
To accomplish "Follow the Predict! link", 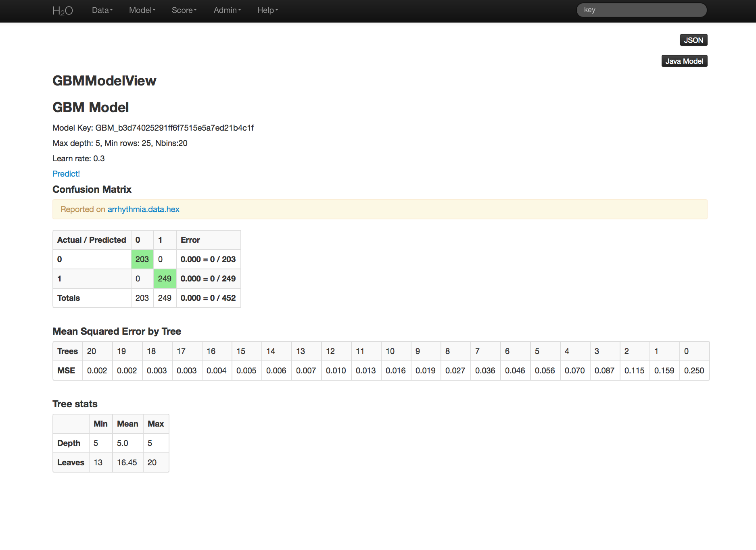I will [x=66, y=174].
